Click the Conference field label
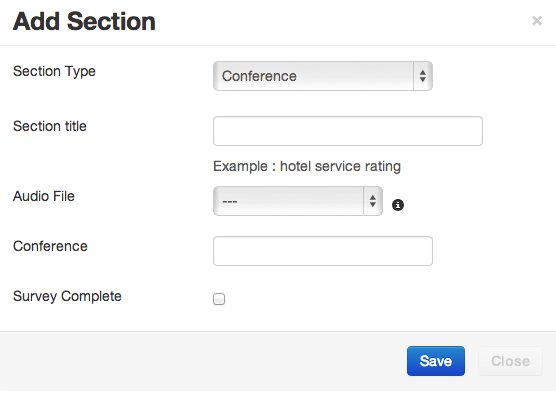 coord(50,246)
